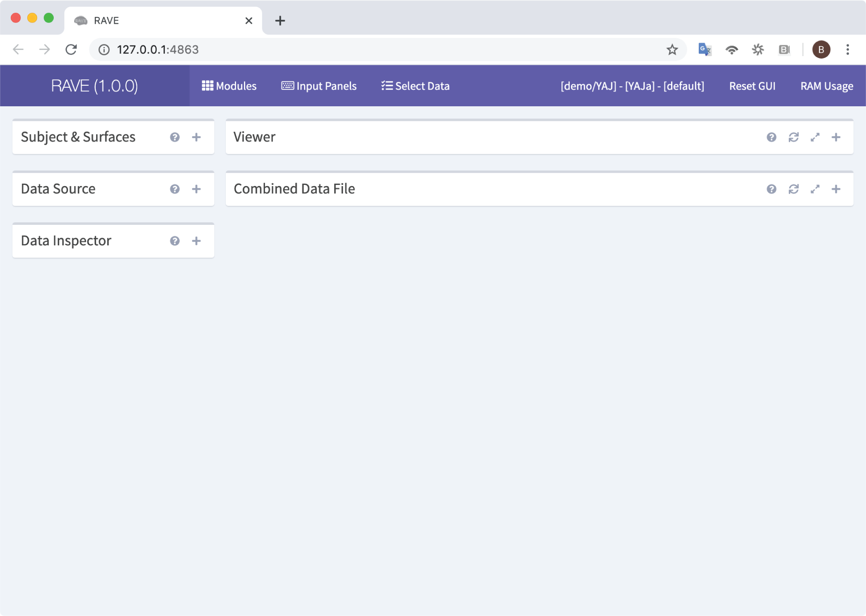The width and height of the screenshot is (866, 616).
Task: Maximize the Combined Data File panel
Action: [x=815, y=189]
